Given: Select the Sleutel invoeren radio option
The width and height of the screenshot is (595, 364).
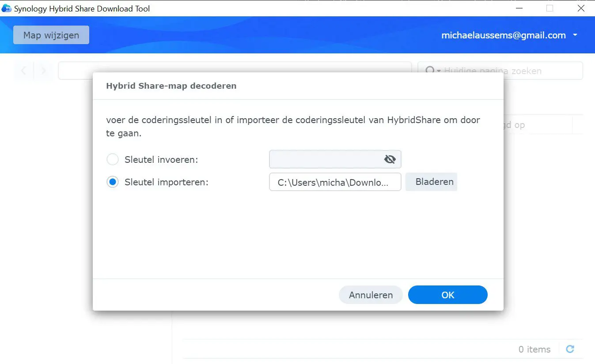Looking at the screenshot, I should pyautogui.click(x=113, y=159).
